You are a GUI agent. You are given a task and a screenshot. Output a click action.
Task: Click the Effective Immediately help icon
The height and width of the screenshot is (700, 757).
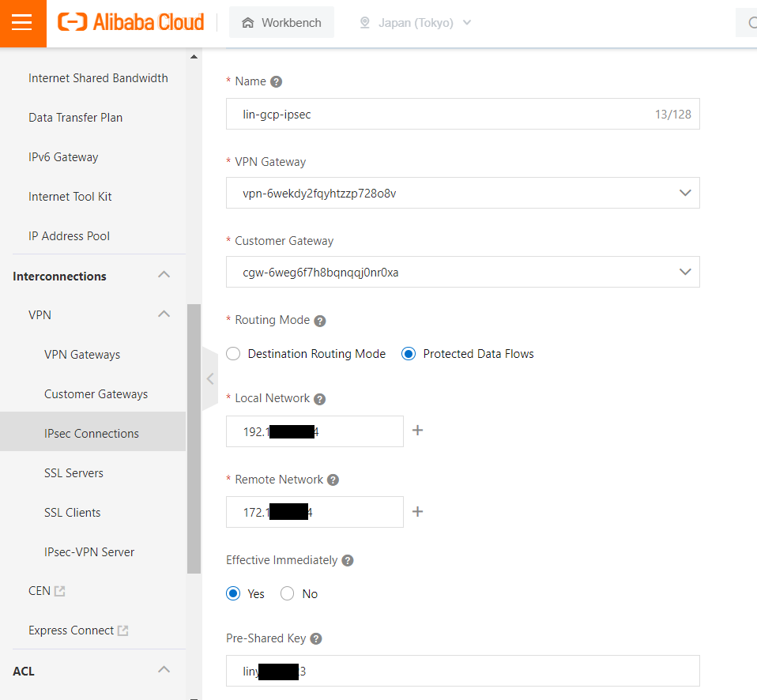click(x=348, y=560)
